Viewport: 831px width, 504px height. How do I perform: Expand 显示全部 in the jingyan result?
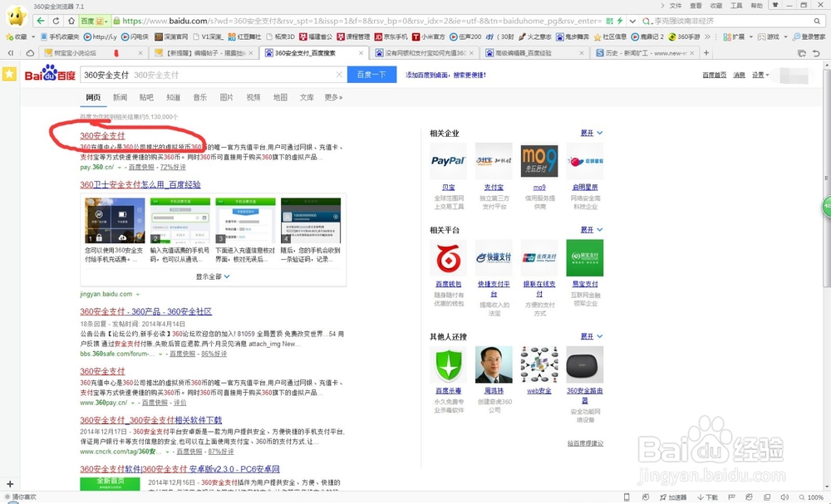pyautogui.click(x=213, y=276)
